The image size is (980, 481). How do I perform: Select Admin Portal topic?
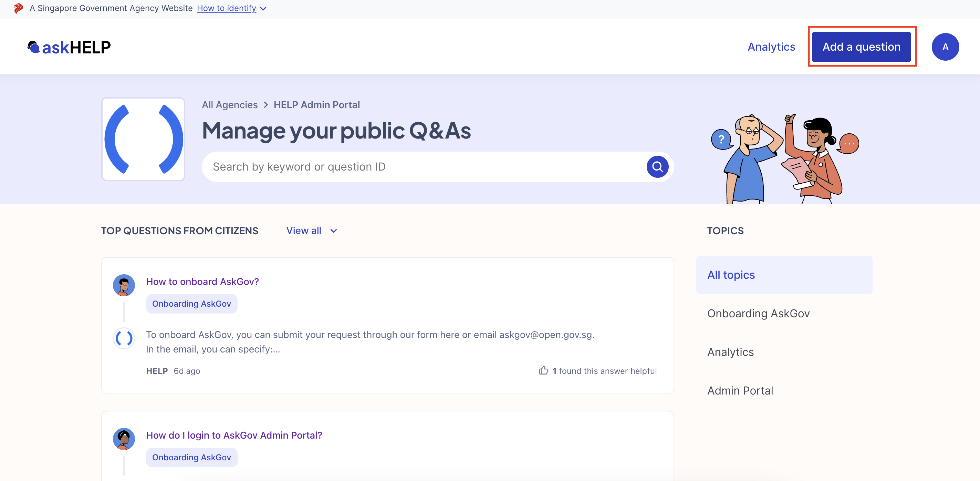[x=740, y=390]
